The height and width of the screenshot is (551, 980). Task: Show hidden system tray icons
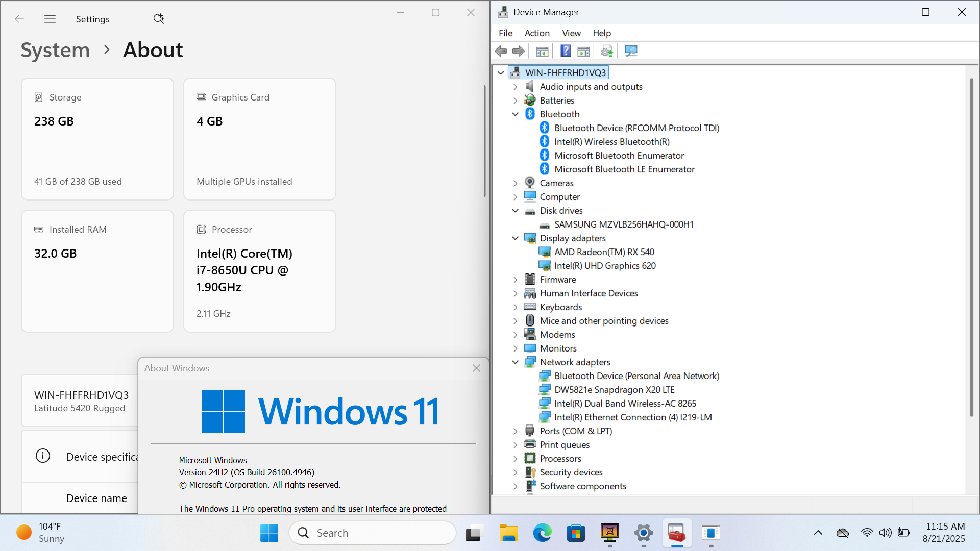[x=818, y=533]
